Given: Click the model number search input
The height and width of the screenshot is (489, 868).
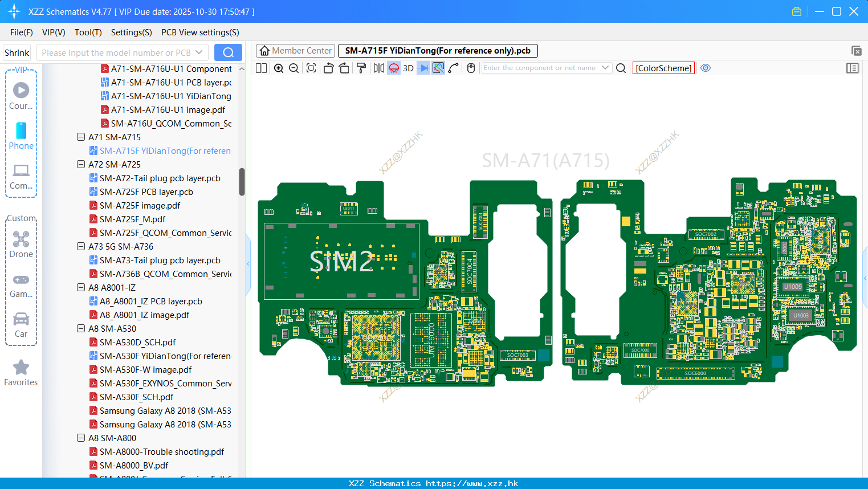Looking at the screenshot, I should 116,52.
